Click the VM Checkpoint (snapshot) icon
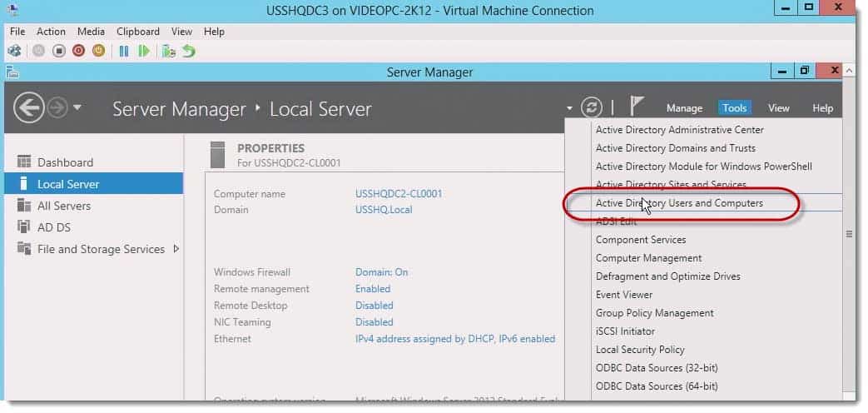868x413 pixels. (x=169, y=51)
